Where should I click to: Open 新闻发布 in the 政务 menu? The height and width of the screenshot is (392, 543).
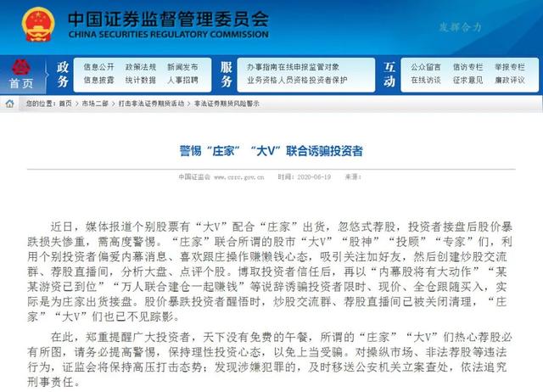point(182,67)
